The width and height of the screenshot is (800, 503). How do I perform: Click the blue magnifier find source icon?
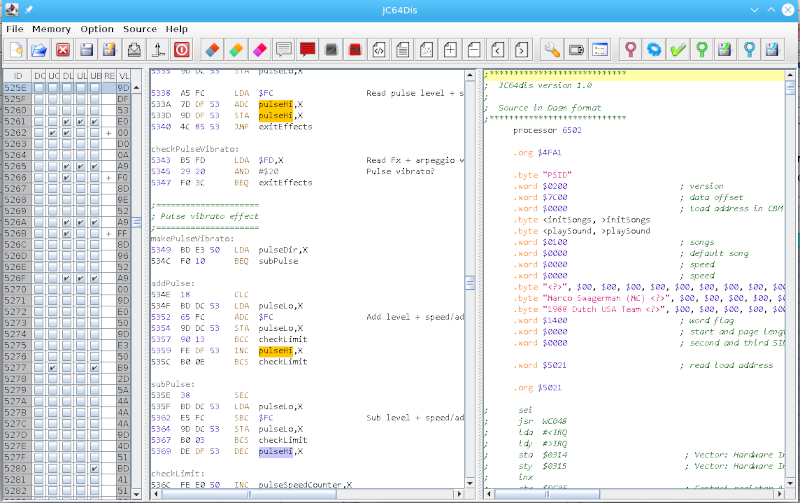(x=749, y=49)
